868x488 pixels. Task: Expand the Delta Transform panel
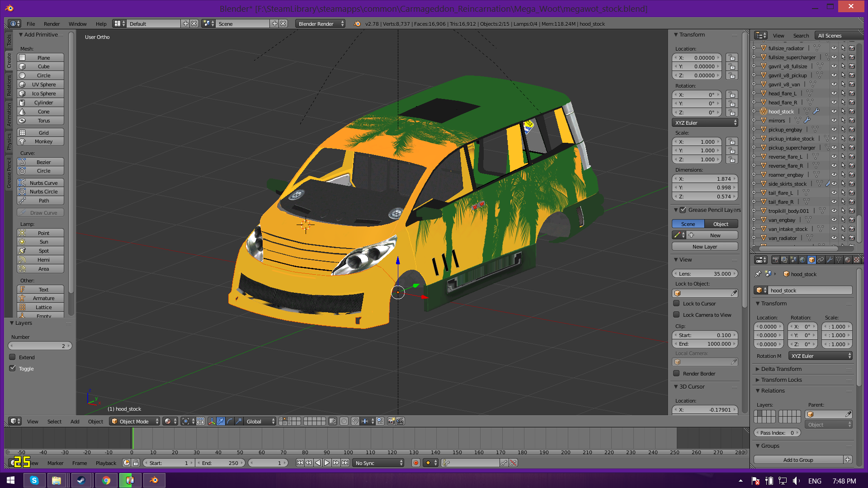tap(781, 369)
